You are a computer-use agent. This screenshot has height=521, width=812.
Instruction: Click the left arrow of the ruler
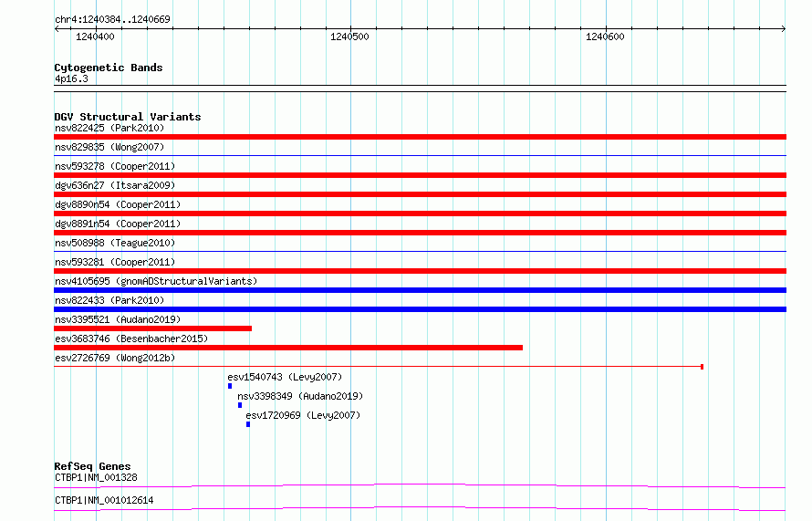pyautogui.click(x=57, y=29)
